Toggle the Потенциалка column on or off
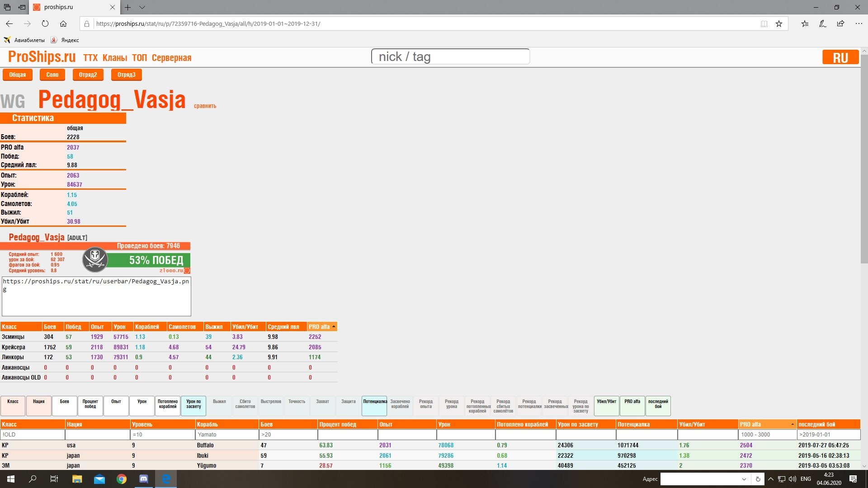The width and height of the screenshot is (868, 488). pyautogui.click(x=374, y=406)
